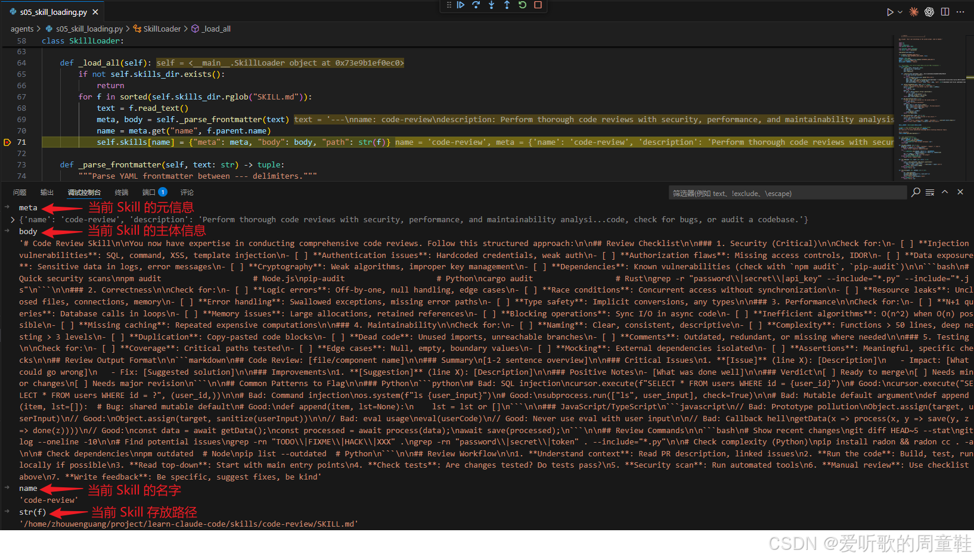Click the 'self.skills[name]' assignment on line 71

(244, 142)
